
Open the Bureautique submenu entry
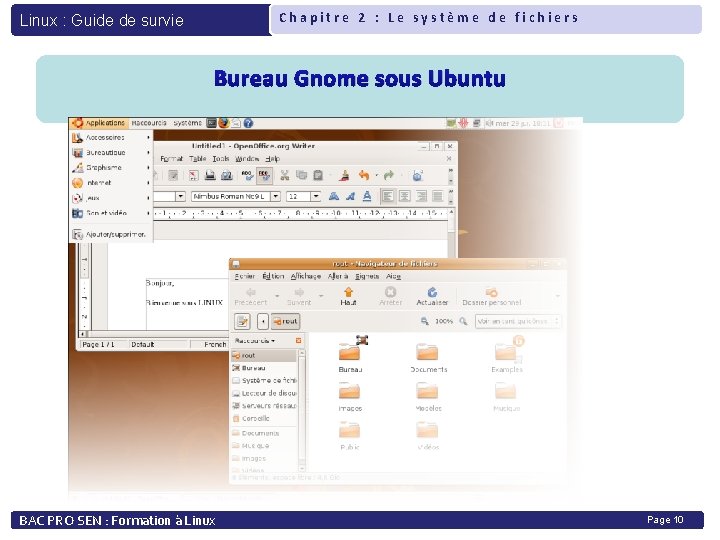tap(111, 152)
